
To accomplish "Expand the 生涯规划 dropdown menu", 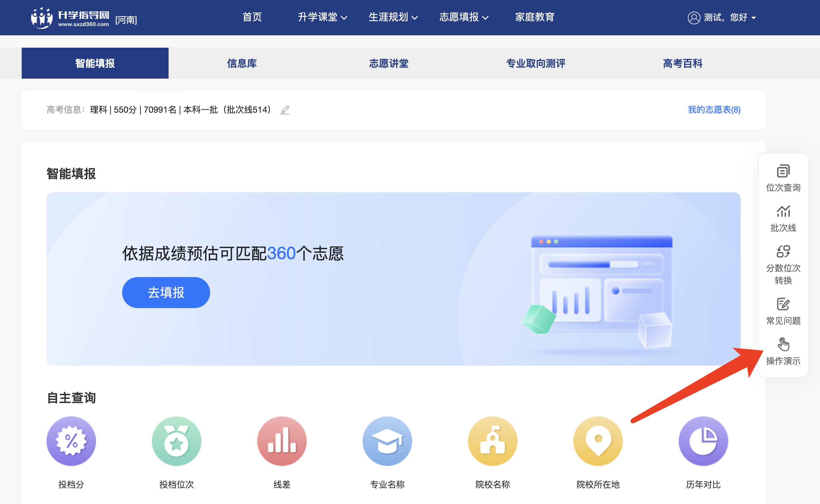I will point(393,17).
